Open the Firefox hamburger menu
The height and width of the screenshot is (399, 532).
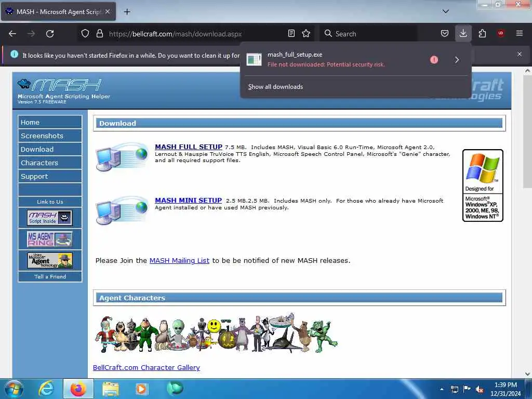click(x=519, y=33)
